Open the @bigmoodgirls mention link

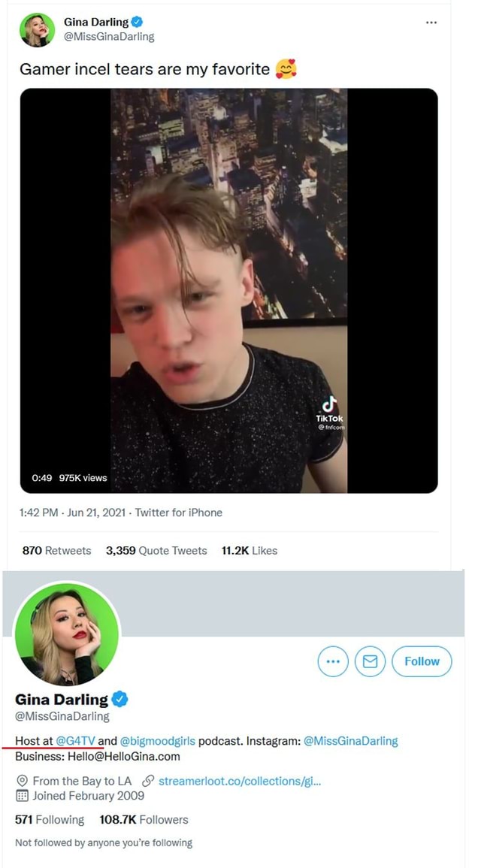point(157,741)
